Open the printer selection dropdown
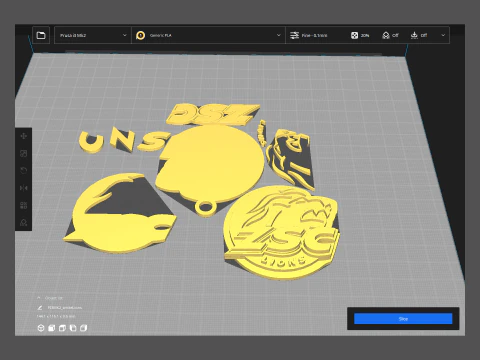This screenshot has width=480, height=360. point(93,35)
